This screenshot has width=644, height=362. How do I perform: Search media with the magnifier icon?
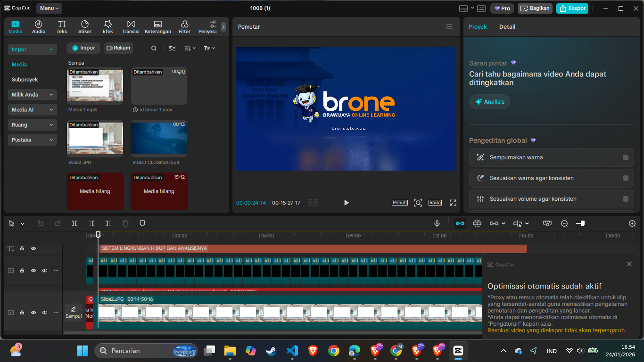coord(154,48)
